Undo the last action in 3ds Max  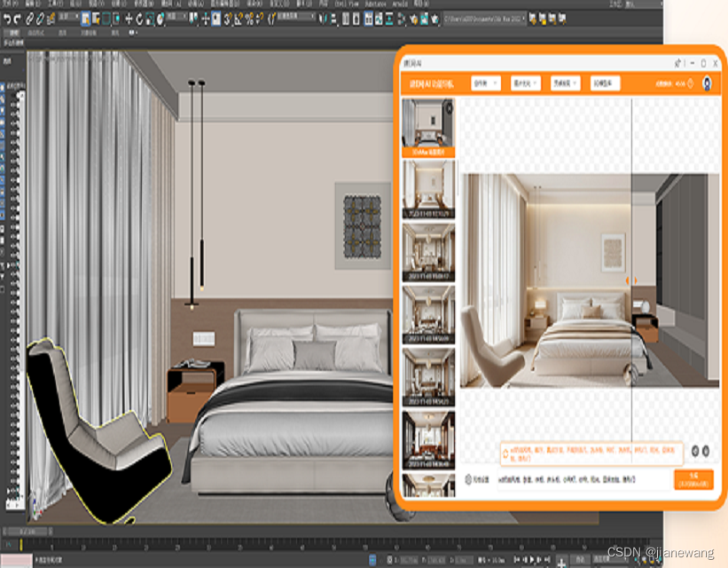click(x=7, y=19)
